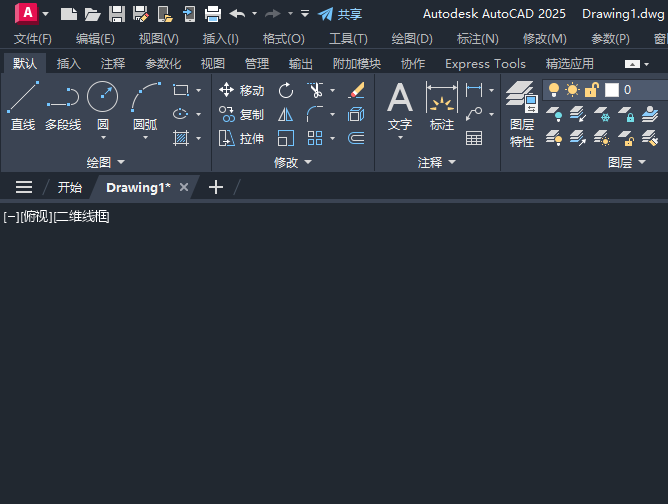Viewport: 668px width, 504px height.
Task: Insert a Table from annotation panel
Action: point(474,138)
